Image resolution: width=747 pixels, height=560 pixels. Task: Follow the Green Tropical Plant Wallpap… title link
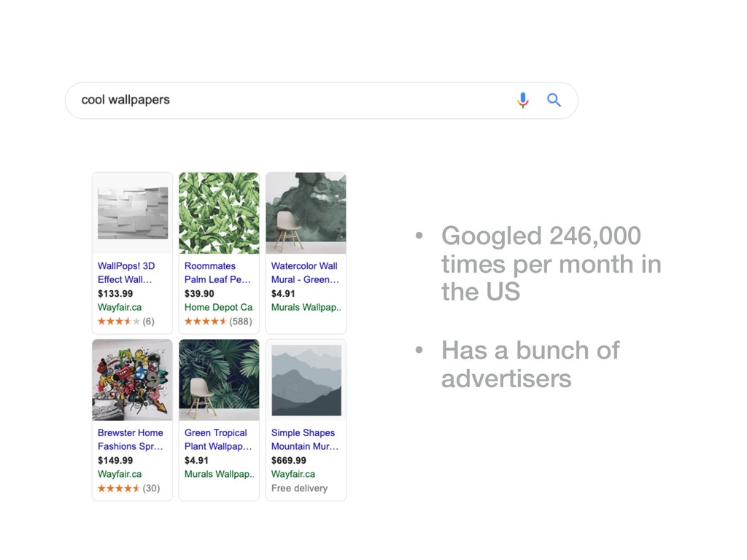click(218, 440)
